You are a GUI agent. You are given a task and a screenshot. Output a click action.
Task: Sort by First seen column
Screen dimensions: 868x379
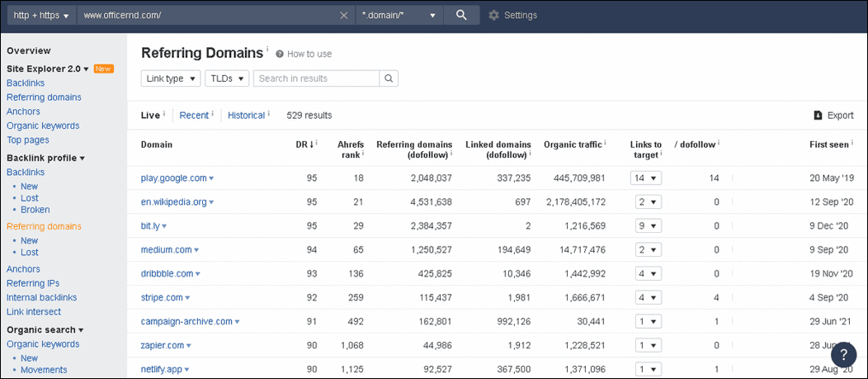point(828,144)
